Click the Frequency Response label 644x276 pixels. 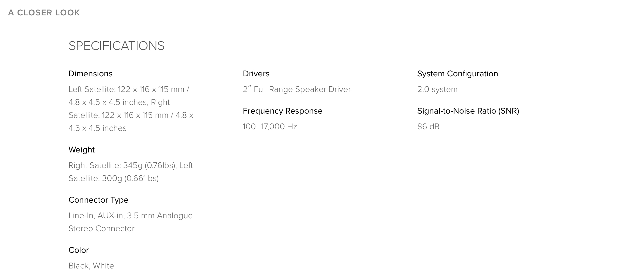283,111
